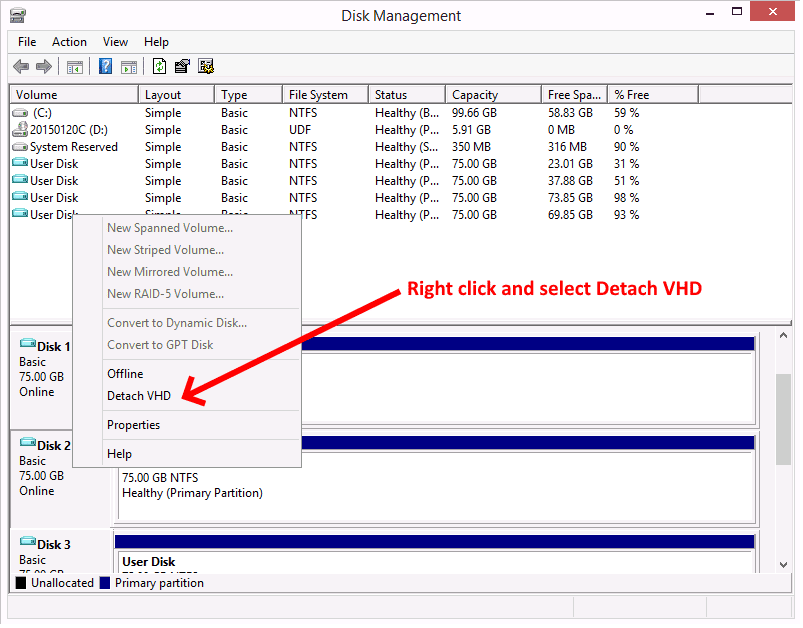This screenshot has height=628, width=803.
Task: Open the Settings toolbar icon with checklist
Action: [182, 66]
